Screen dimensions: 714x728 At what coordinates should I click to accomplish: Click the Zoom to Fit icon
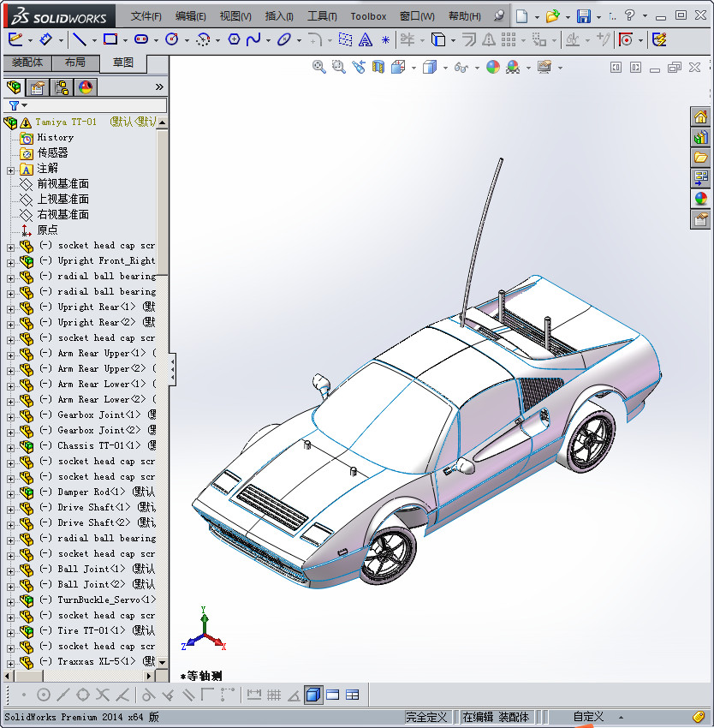click(x=319, y=68)
